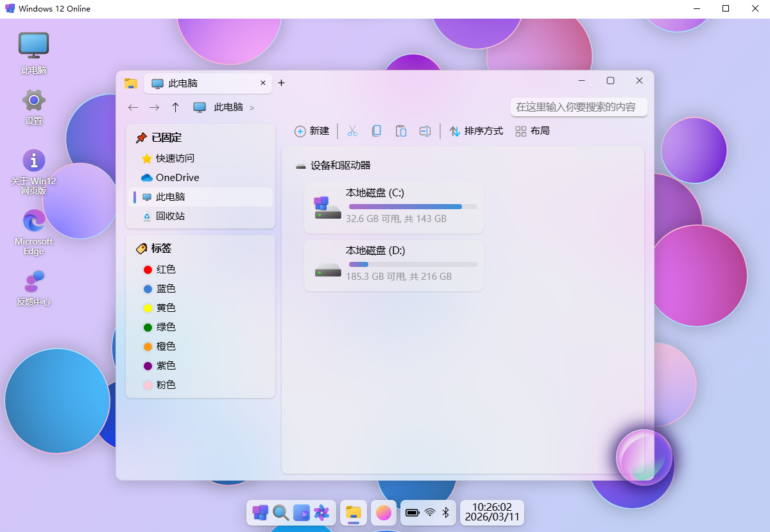
Task: Open the Sort method menu
Action: 476,131
